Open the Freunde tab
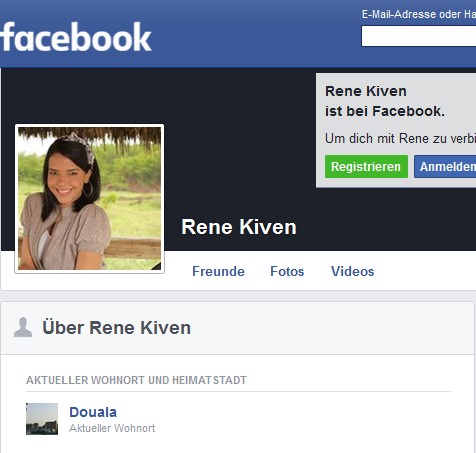The width and height of the screenshot is (476, 453). tap(218, 271)
